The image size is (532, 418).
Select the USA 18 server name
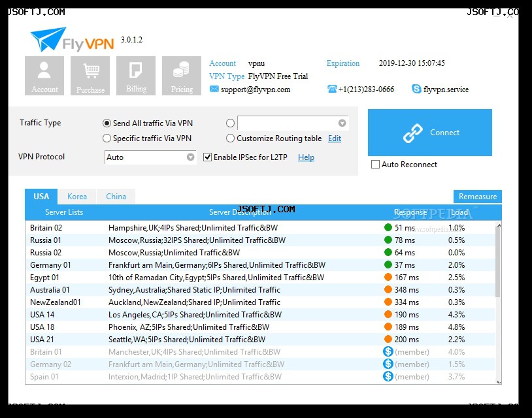click(x=42, y=327)
